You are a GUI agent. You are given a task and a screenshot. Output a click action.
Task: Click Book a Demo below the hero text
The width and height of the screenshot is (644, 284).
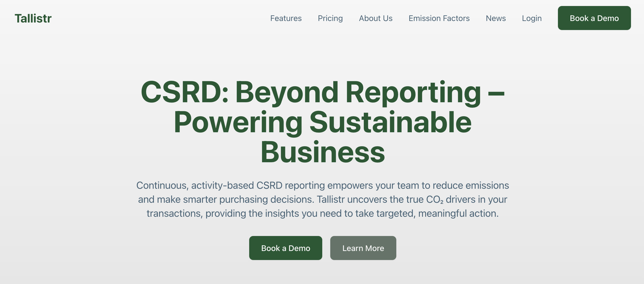(285, 248)
